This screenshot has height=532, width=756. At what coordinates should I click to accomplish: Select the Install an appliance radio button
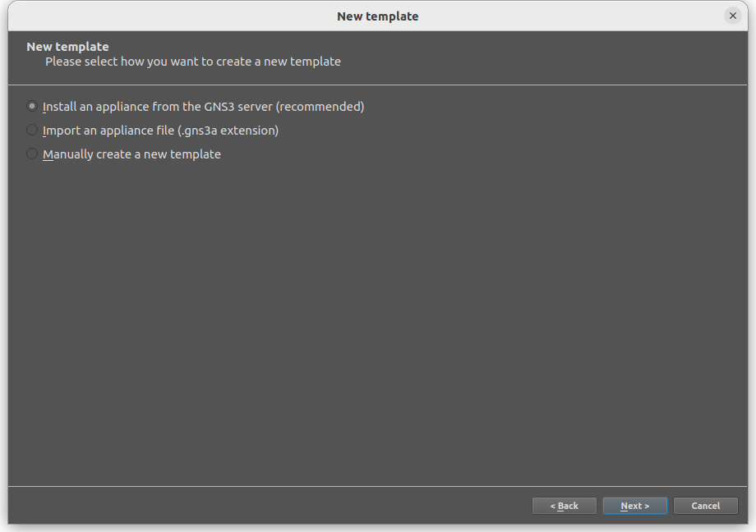point(32,106)
